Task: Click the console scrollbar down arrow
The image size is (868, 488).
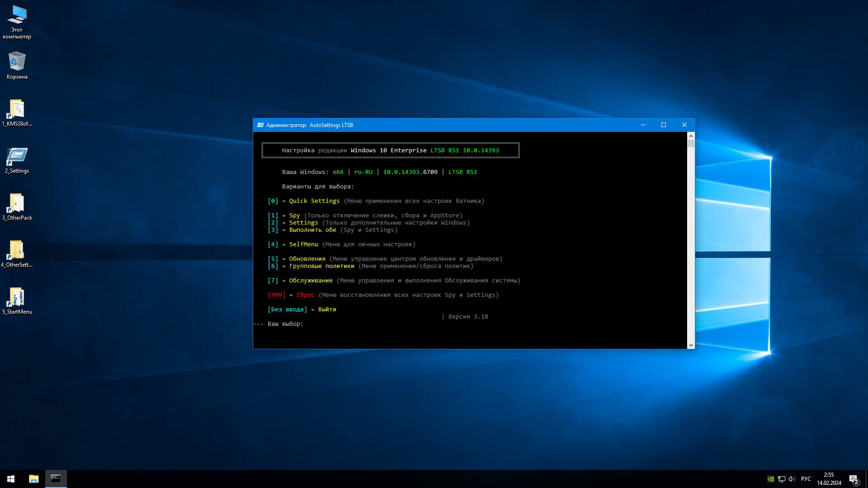Action: pyautogui.click(x=691, y=345)
